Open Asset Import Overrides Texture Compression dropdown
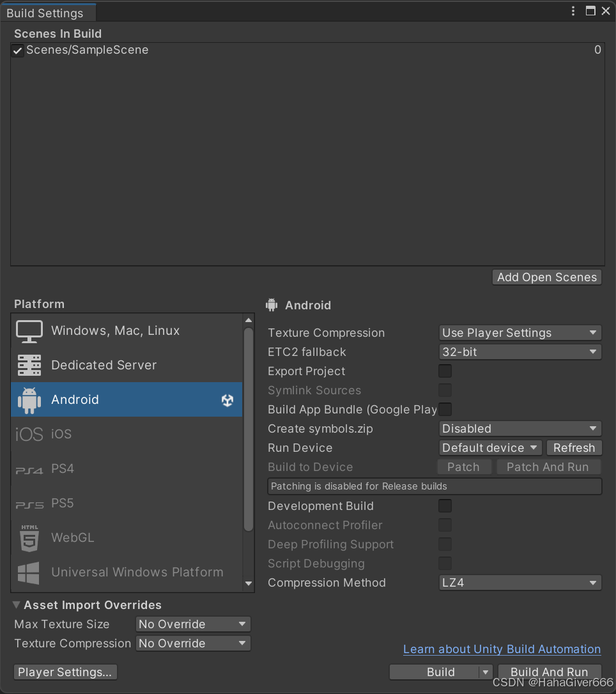The image size is (616, 694). click(x=193, y=643)
